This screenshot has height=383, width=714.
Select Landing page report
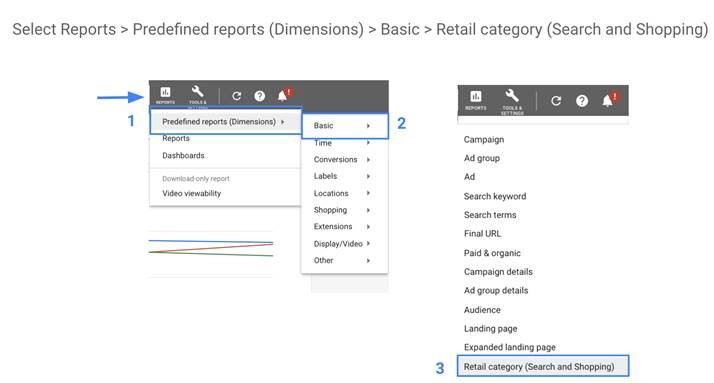coord(490,329)
